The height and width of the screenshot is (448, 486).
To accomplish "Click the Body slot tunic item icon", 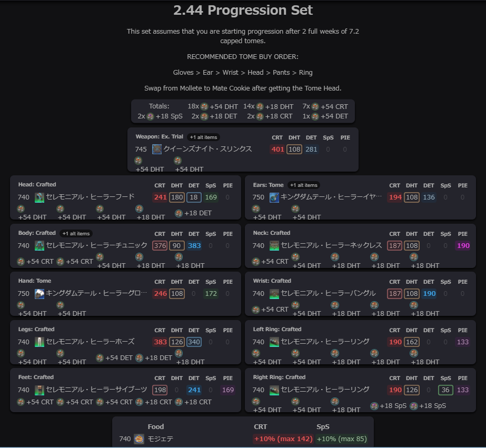I will (x=39, y=246).
